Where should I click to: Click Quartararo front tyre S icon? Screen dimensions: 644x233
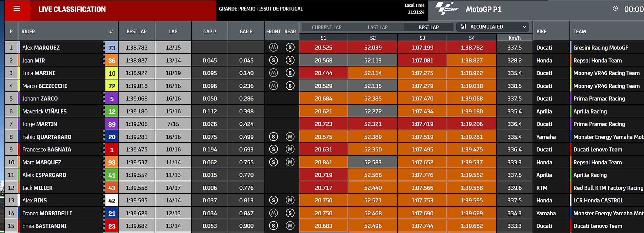[274, 137]
